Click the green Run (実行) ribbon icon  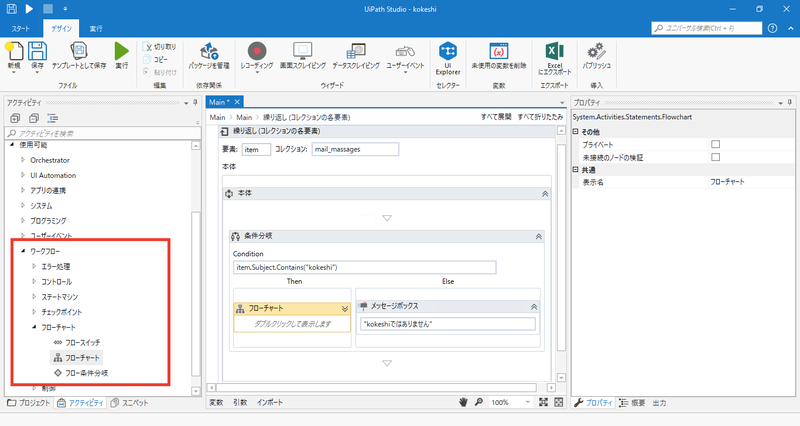pyautogui.click(x=121, y=51)
